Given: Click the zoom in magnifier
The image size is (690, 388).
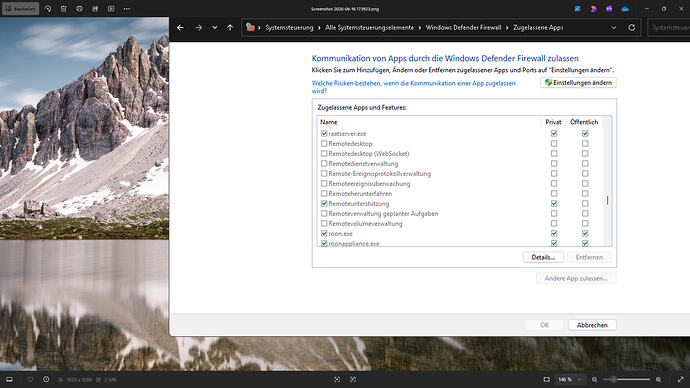Looking at the screenshot, I should point(659,379).
